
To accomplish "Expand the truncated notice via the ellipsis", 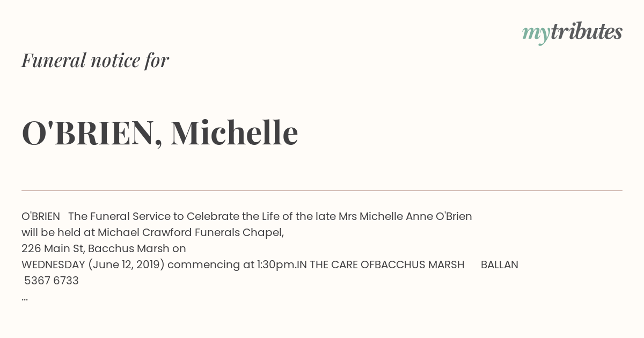I will 25,298.
